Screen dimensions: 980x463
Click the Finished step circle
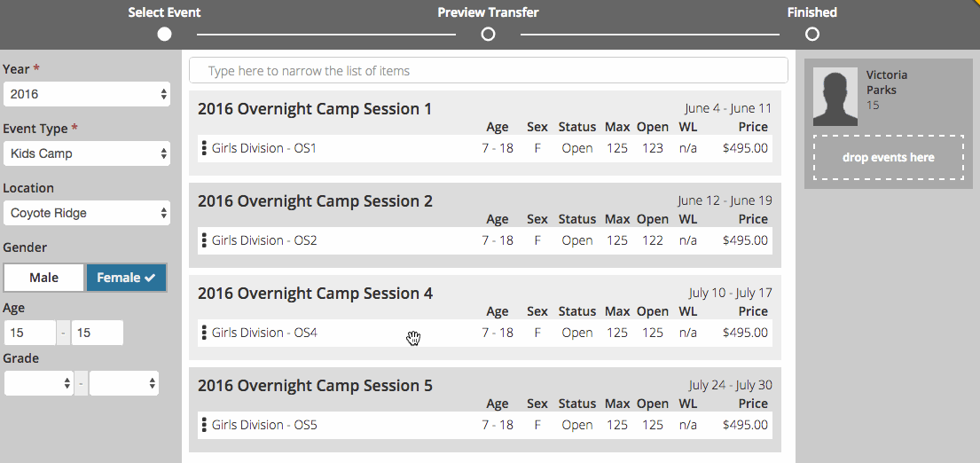[x=812, y=35]
